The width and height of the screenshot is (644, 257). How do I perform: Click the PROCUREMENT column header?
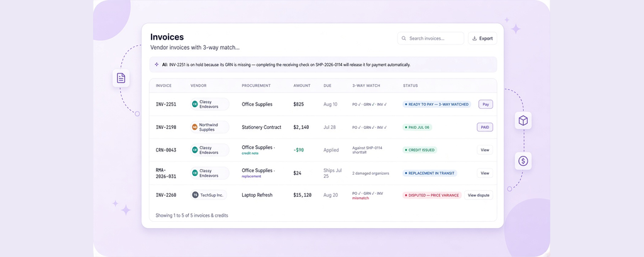click(256, 86)
